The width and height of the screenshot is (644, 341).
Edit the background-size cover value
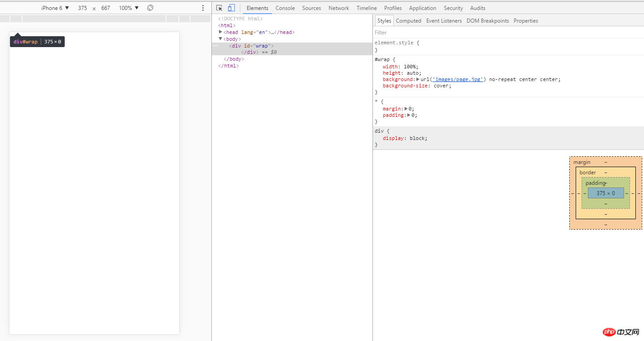(x=441, y=86)
